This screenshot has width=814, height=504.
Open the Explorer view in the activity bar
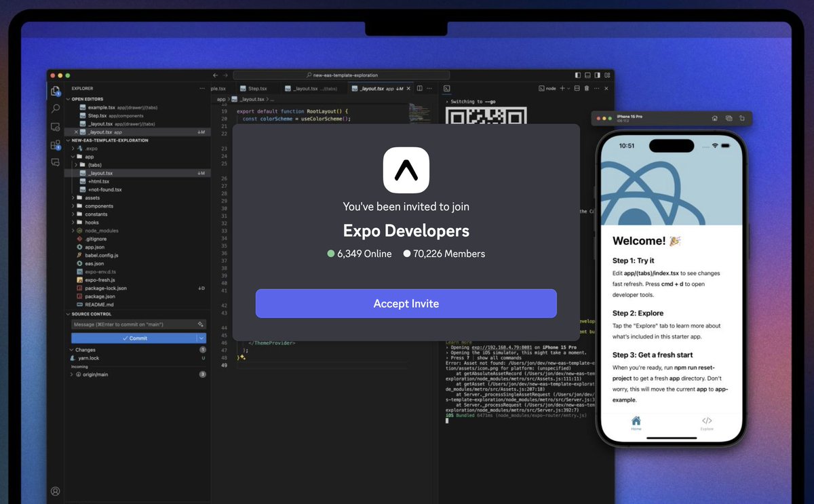(x=56, y=91)
